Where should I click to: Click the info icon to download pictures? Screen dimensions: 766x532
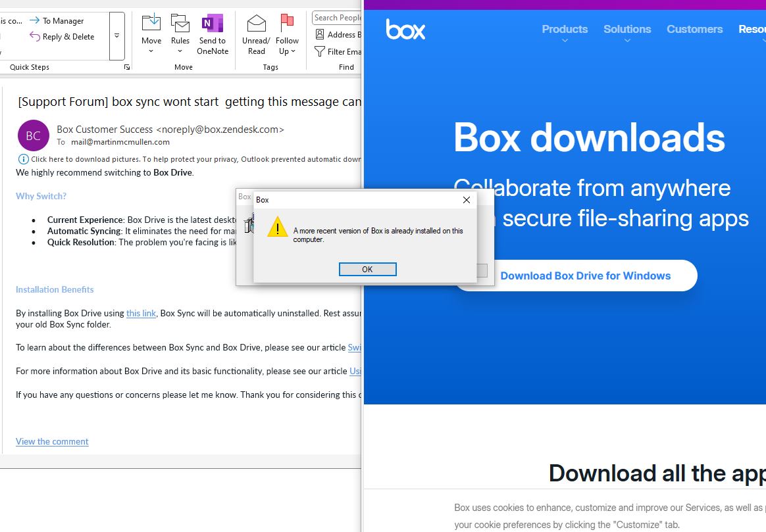click(23, 159)
